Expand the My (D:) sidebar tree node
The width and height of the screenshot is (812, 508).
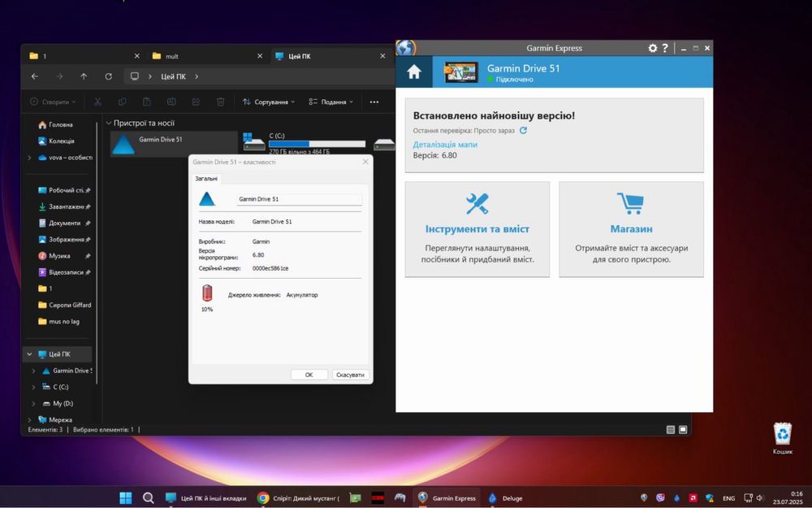click(33, 404)
